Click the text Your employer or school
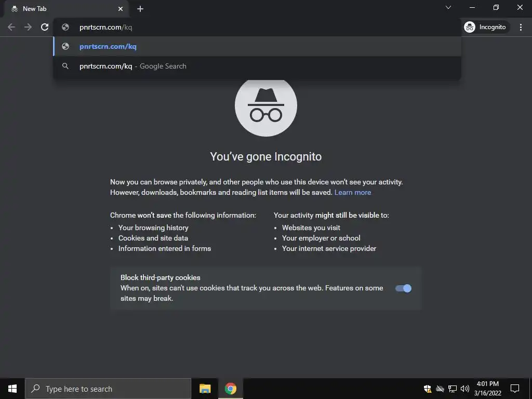 coord(321,238)
